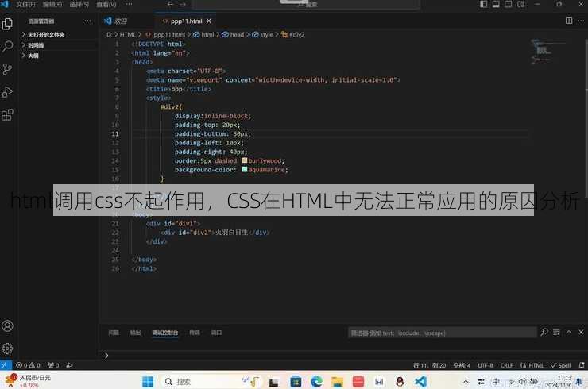Open the 编辑 menu
588x389 pixels.
(x=52, y=5)
